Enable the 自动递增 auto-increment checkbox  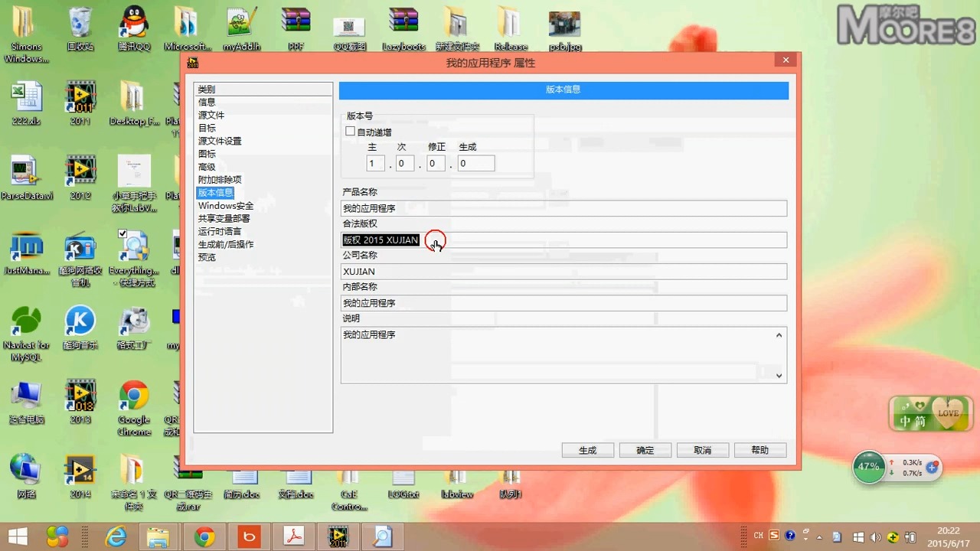pos(351,131)
